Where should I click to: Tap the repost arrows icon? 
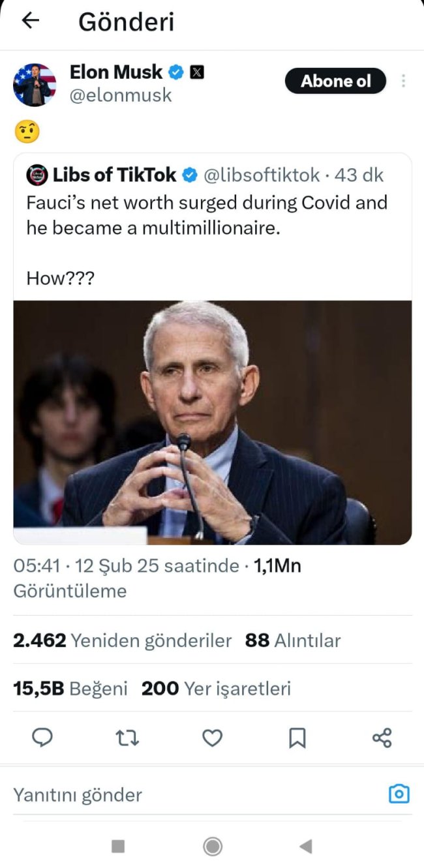(x=127, y=738)
